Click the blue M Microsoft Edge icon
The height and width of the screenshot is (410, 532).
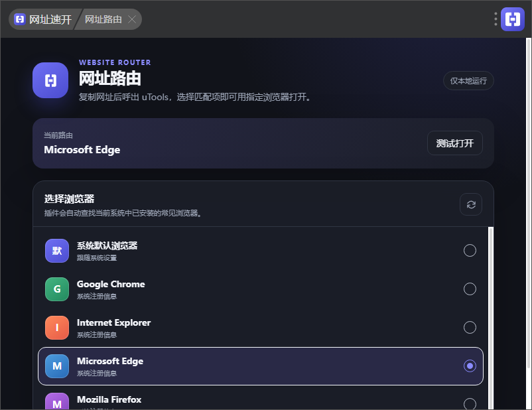[57, 366]
